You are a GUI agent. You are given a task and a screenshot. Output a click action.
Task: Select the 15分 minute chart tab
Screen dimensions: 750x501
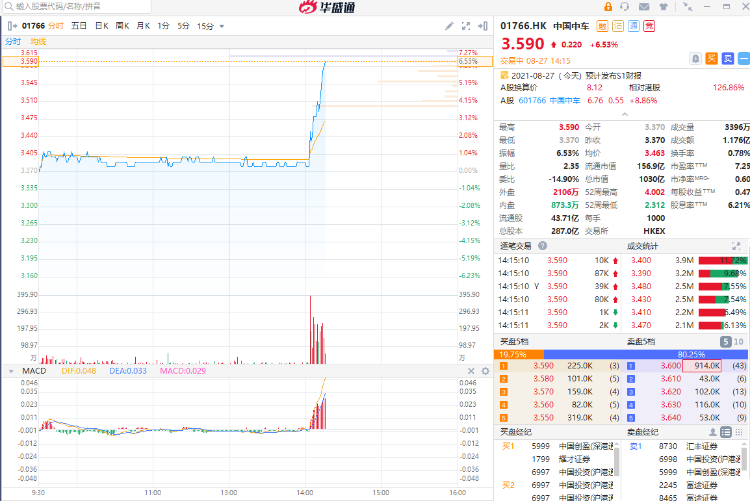[x=205, y=26]
